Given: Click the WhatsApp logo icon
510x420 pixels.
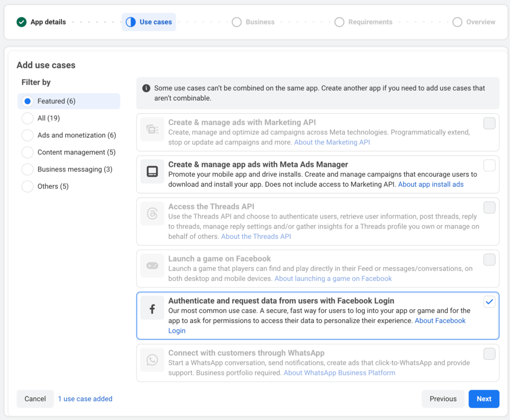Looking at the screenshot, I should point(152,359).
